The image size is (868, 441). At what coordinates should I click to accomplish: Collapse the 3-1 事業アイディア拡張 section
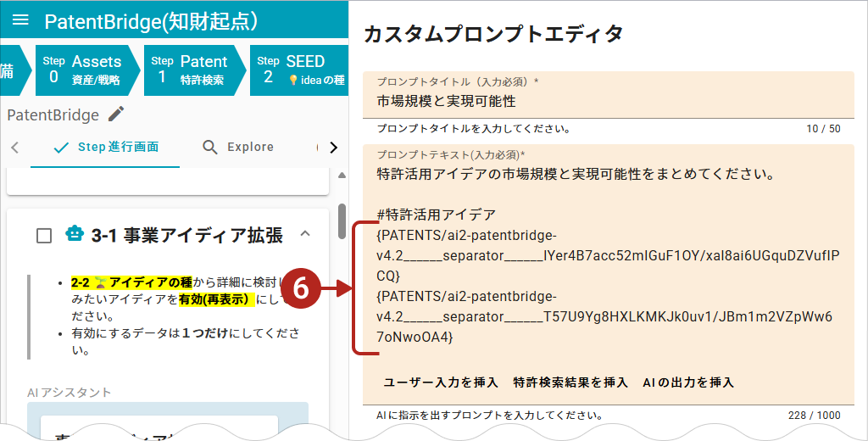(x=305, y=234)
